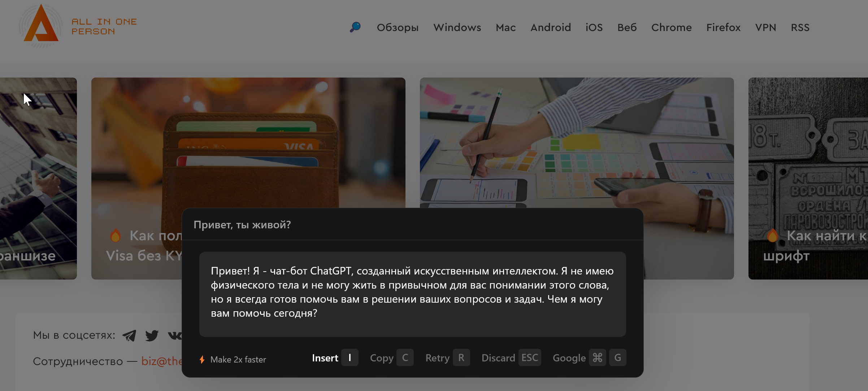
Task: Copy the chatbot answer
Action: (x=391, y=357)
